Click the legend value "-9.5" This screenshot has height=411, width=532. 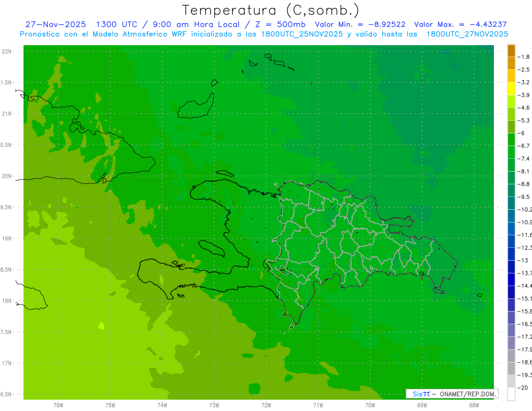pyautogui.click(x=524, y=196)
